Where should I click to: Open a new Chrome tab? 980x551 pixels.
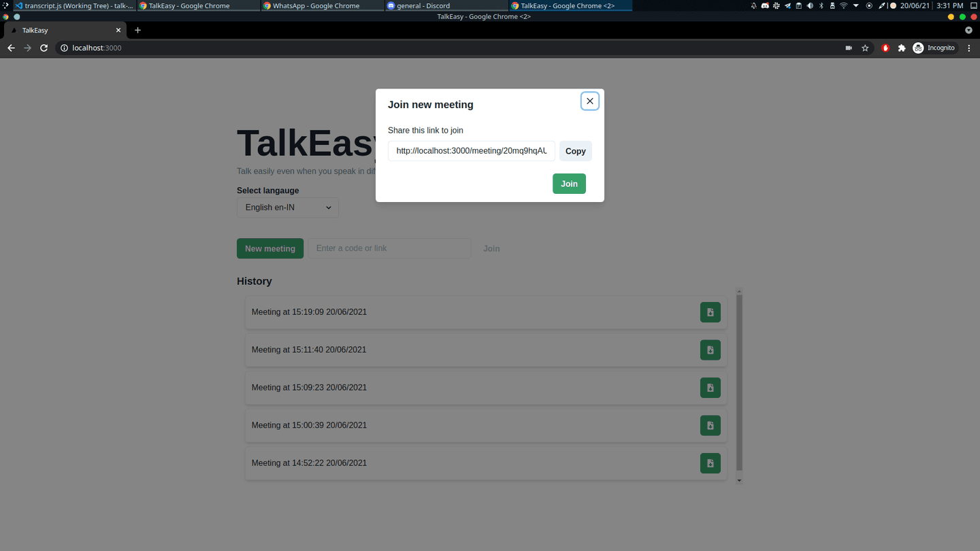tap(137, 30)
